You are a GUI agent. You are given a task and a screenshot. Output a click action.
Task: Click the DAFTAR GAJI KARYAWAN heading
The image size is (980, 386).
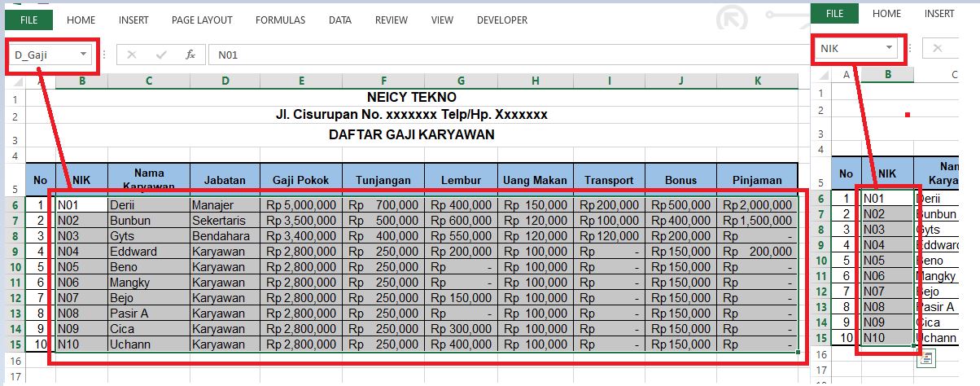[x=412, y=134]
